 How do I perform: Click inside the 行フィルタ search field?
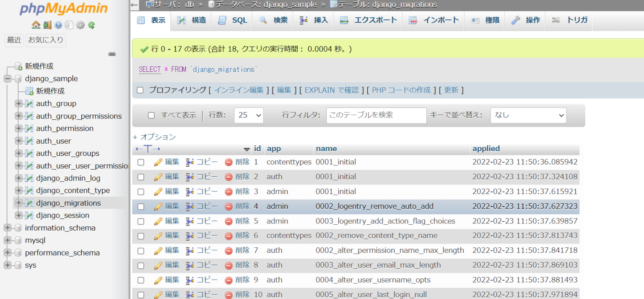point(376,115)
